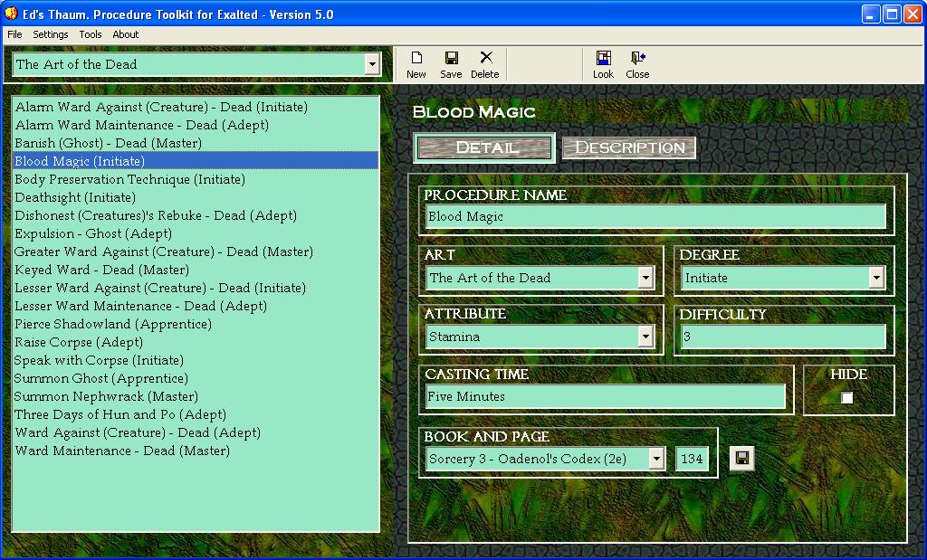This screenshot has height=560, width=927.
Task: Switch to the Detail tab
Action: pos(485,147)
